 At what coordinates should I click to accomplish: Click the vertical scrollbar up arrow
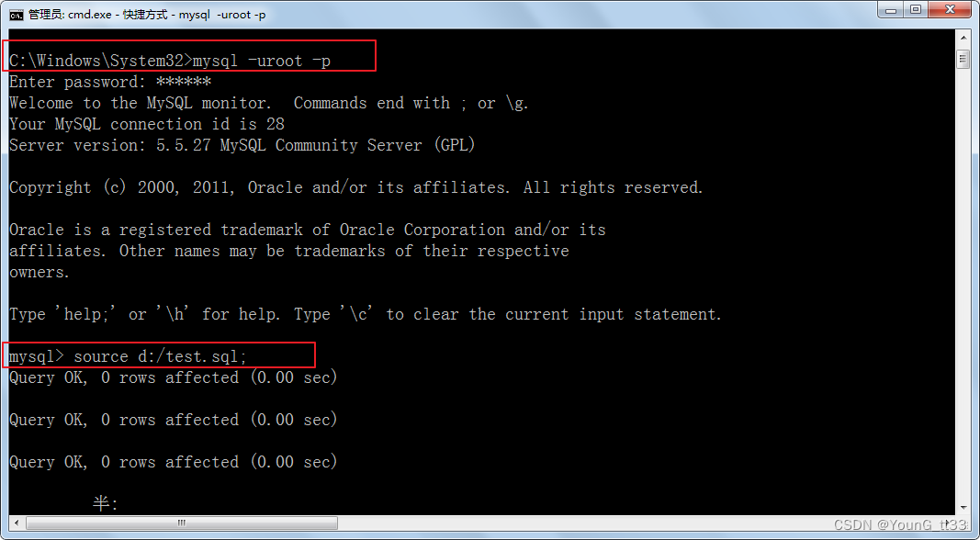coord(963,39)
